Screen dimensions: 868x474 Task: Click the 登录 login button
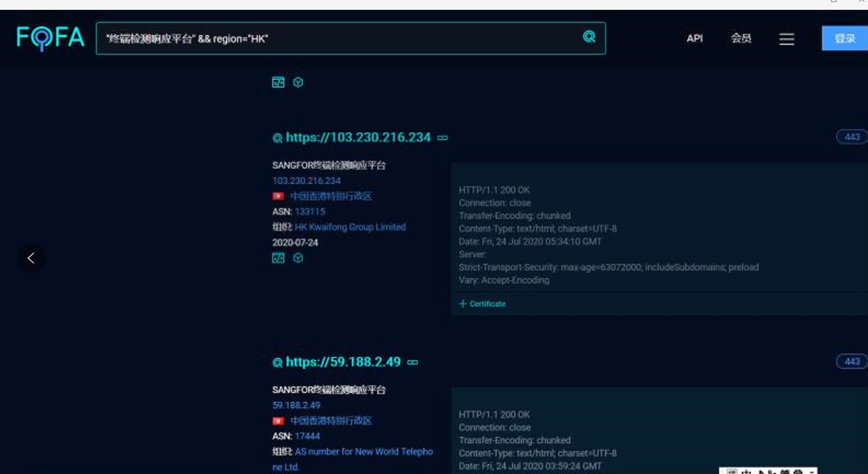(x=844, y=38)
